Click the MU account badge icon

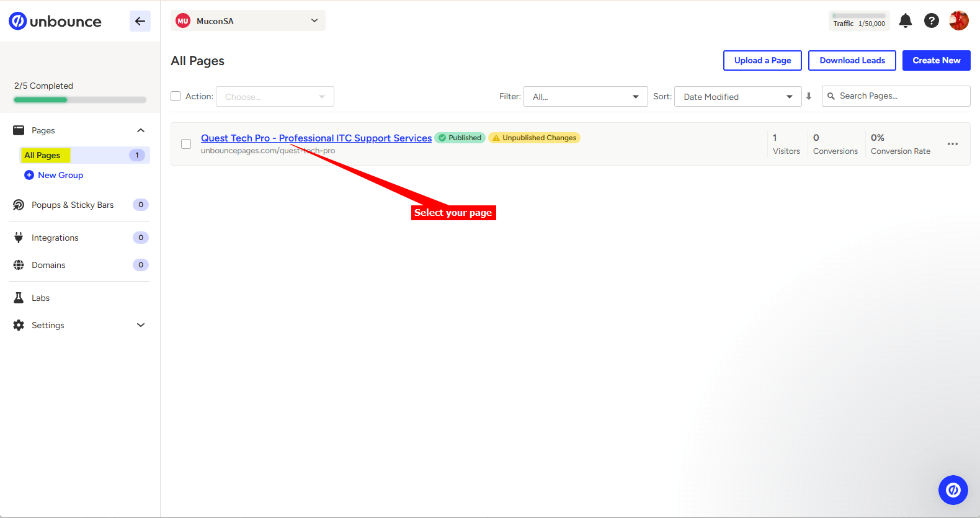click(x=183, y=21)
